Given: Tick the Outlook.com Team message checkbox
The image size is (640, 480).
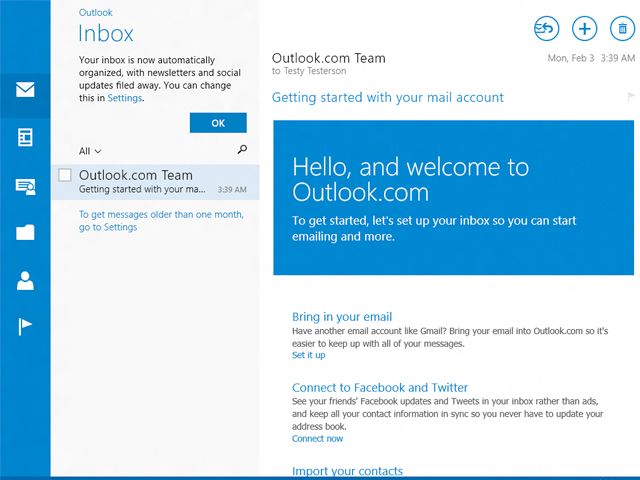Looking at the screenshot, I should click(x=65, y=175).
